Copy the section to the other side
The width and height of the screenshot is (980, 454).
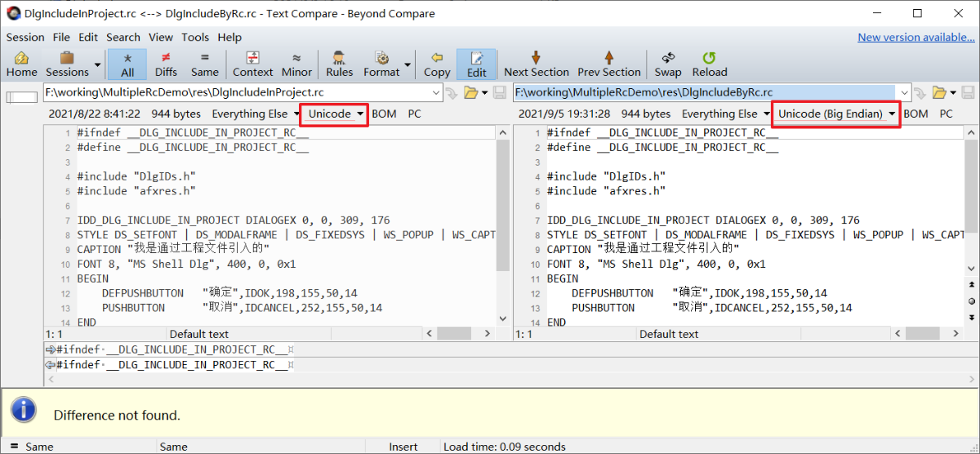coord(437,65)
